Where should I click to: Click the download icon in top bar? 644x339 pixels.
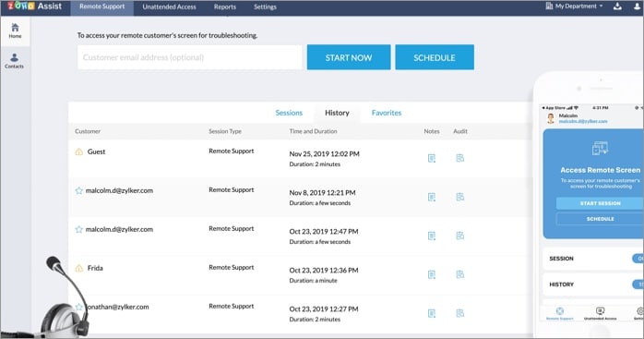pyautogui.click(x=617, y=6)
